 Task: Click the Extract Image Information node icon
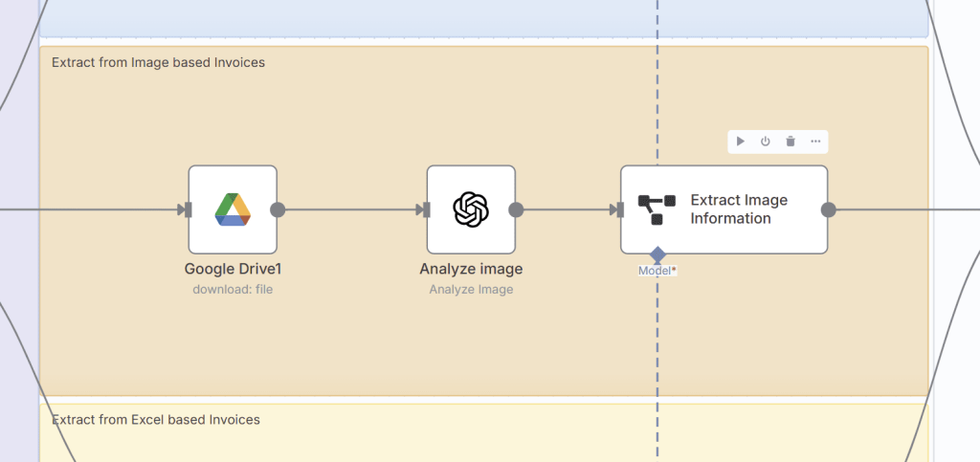(657, 209)
